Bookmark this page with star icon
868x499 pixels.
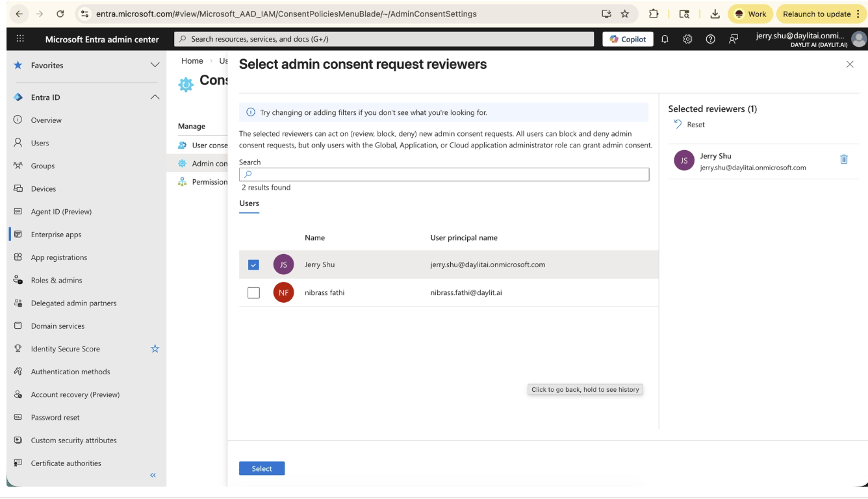[x=624, y=14]
